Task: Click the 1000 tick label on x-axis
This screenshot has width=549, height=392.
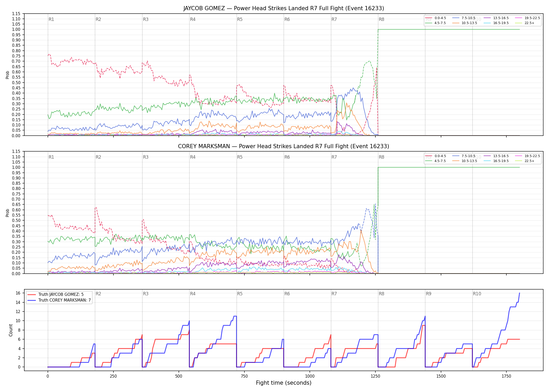Action: [310, 376]
